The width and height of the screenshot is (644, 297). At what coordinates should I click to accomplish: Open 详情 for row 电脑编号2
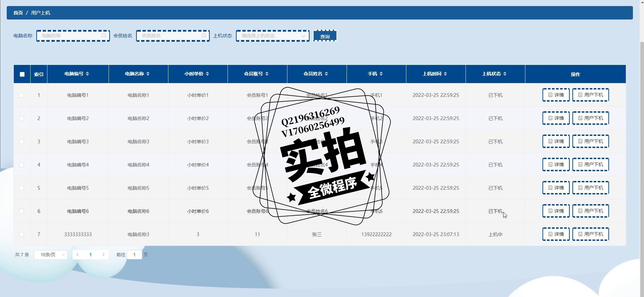[556, 118]
